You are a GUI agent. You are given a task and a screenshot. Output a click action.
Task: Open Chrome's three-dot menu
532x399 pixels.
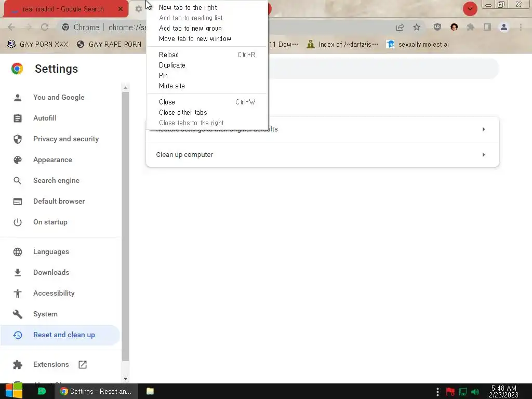(521, 27)
